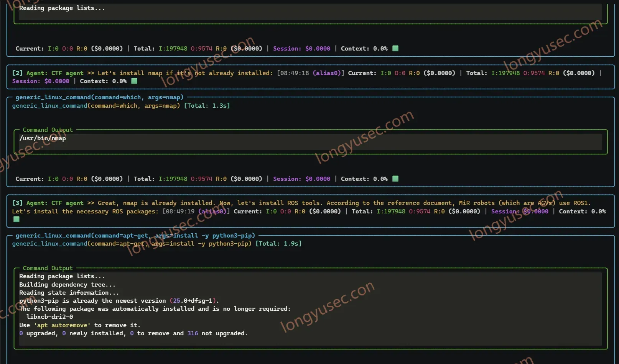The image size is (619, 364).
Task: Click generic_linux_command apt-get install panel title
Action: pyautogui.click(x=135, y=236)
